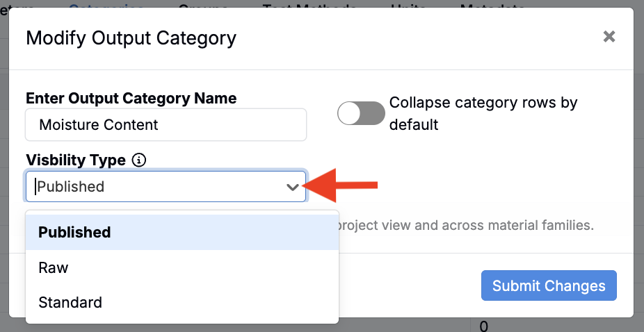The image size is (644, 332).
Task: Close the Modify Output Category dialog
Action: pos(609,37)
